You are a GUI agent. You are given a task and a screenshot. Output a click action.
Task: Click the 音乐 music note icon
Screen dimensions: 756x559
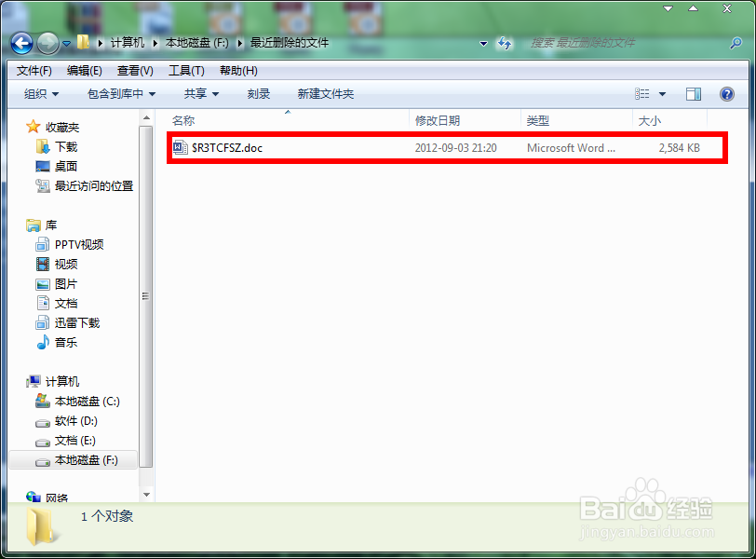pos(43,343)
